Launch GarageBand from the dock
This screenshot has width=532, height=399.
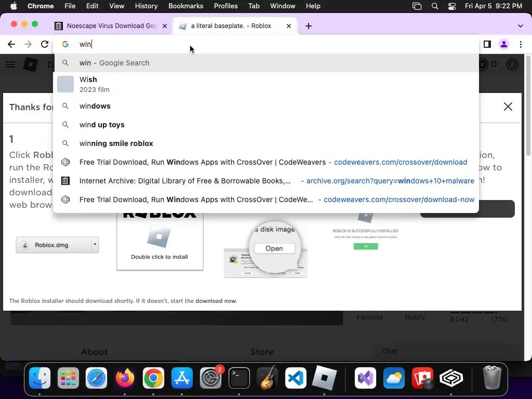coord(268,378)
